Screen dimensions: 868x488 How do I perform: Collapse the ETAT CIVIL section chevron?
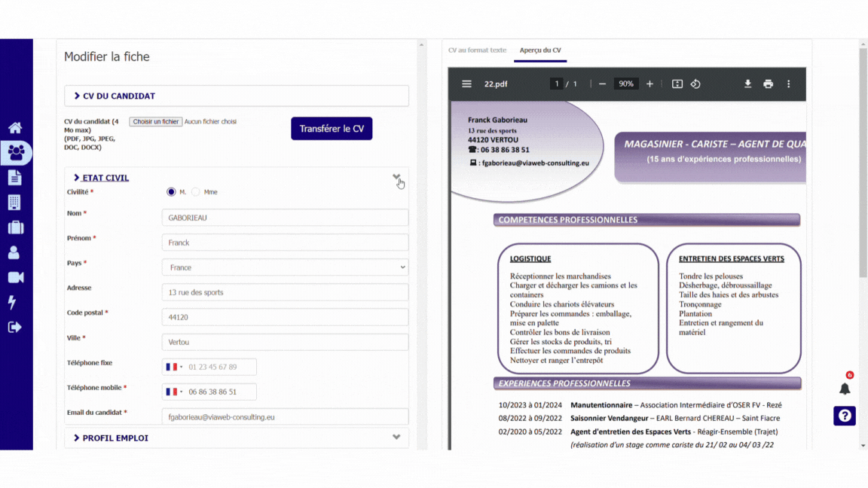tap(396, 177)
